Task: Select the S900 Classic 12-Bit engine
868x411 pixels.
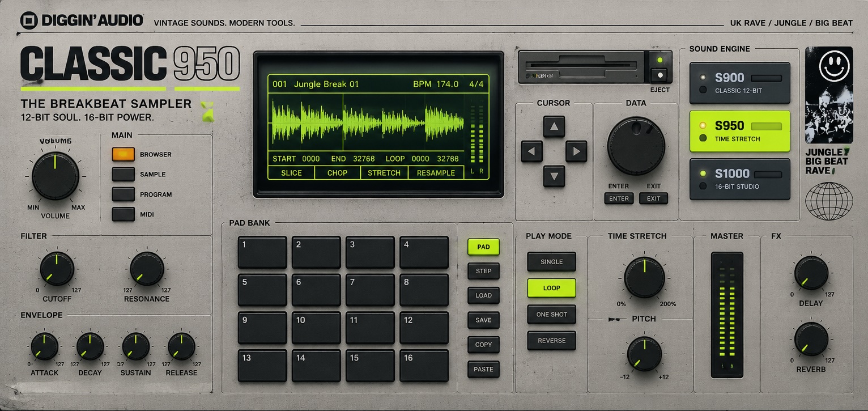Action: coord(739,83)
